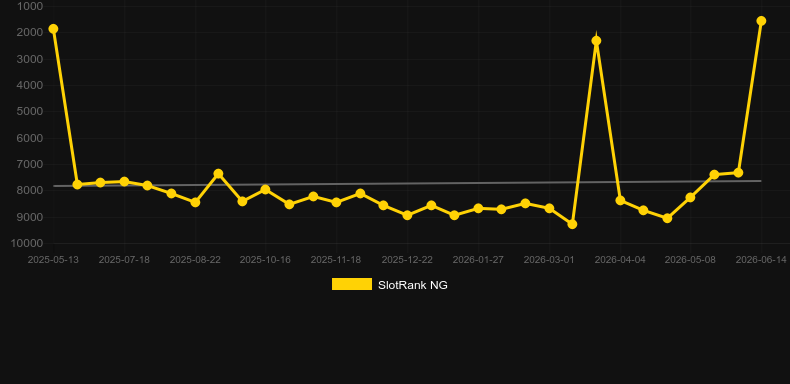
Task: Click the 8000 y-axis label
Action: 30,190
